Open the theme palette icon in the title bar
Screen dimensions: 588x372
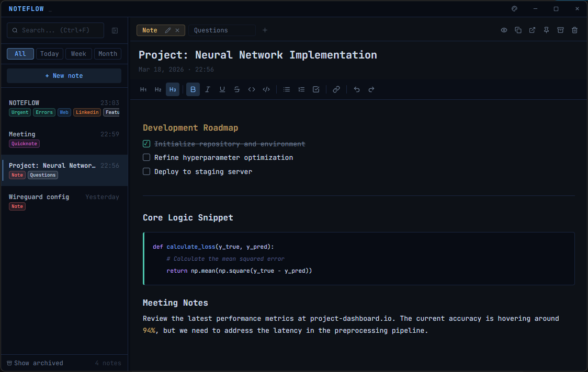[x=514, y=9]
